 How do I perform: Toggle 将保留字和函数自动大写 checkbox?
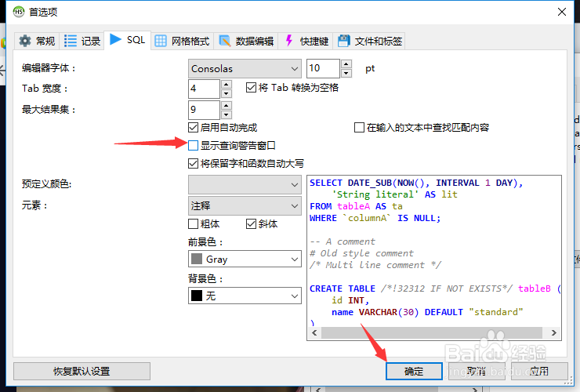tap(193, 163)
